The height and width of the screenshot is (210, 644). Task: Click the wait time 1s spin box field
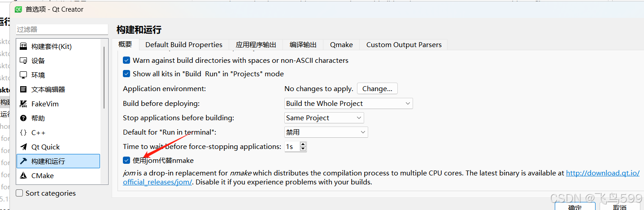tap(292, 146)
